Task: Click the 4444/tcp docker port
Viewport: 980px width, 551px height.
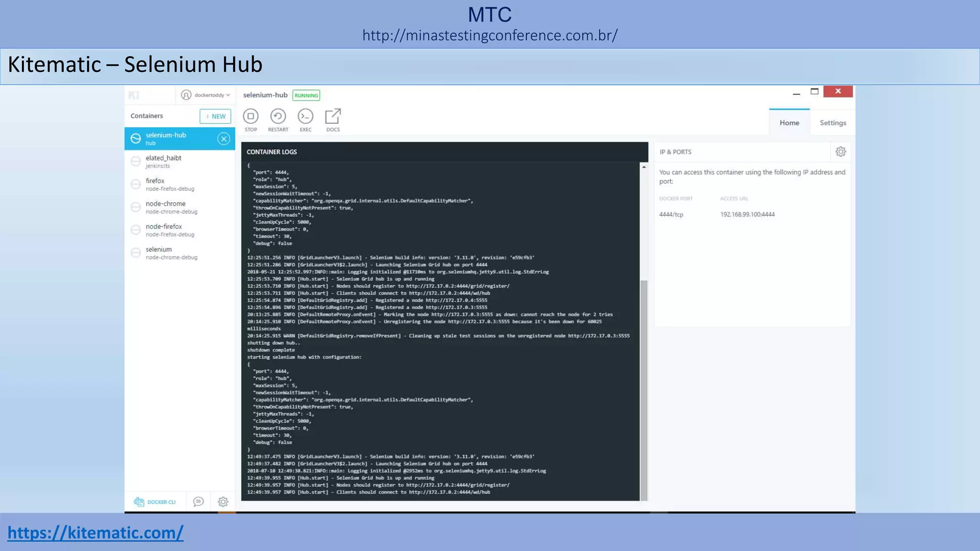Action: pyautogui.click(x=671, y=215)
